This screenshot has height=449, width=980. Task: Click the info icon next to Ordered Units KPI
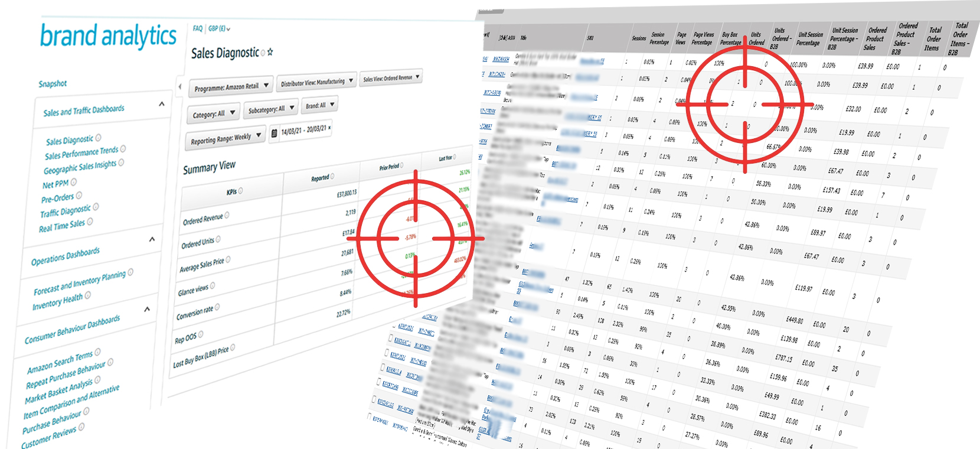coord(218,239)
